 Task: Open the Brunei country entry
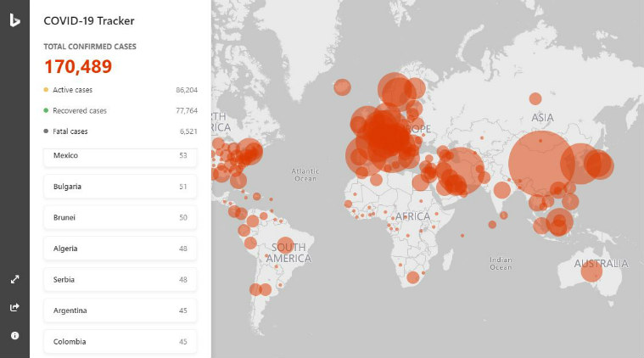[x=120, y=218]
